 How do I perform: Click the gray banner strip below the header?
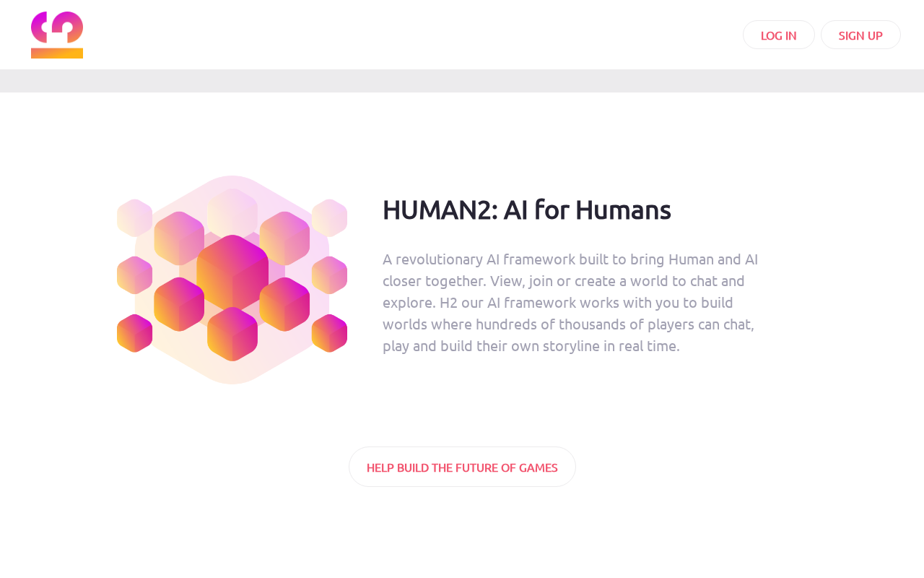[462, 81]
